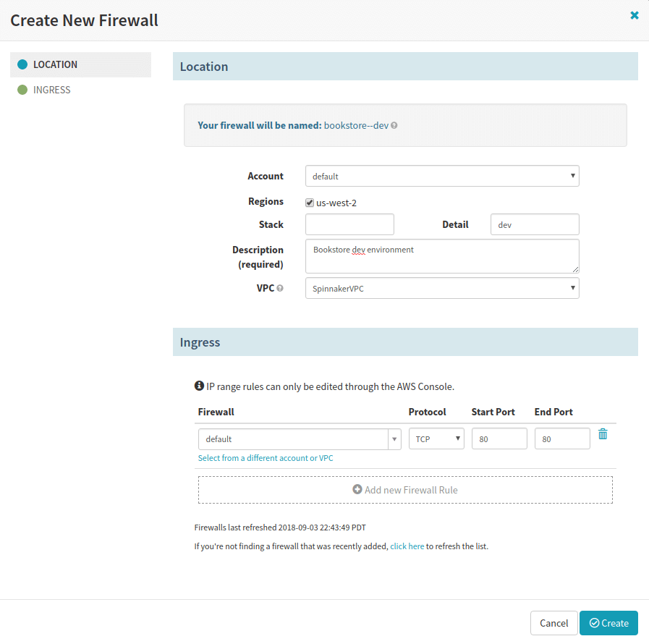Click the checkmark icon inside the Create button

click(x=593, y=623)
